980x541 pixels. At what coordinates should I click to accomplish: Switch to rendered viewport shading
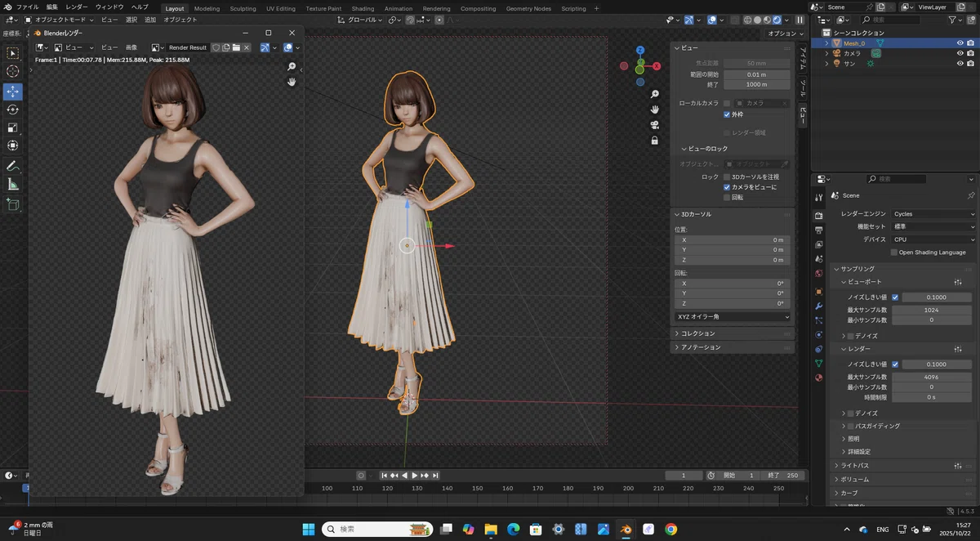(x=777, y=20)
